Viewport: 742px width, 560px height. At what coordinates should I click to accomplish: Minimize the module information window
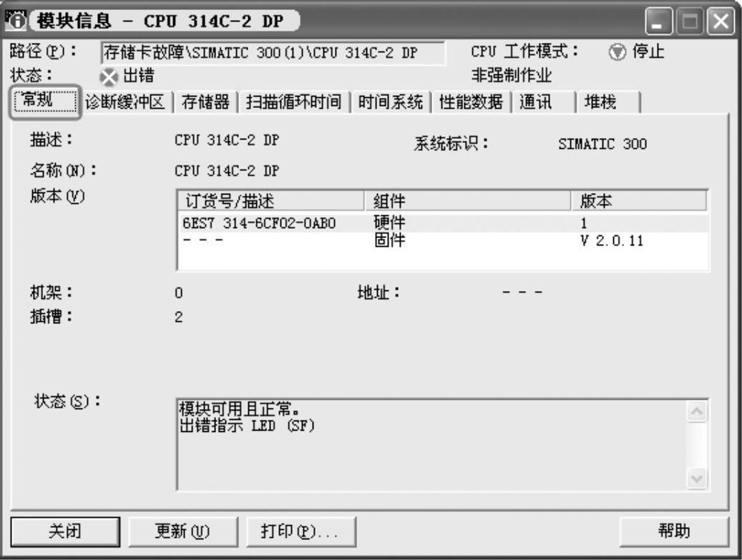click(x=658, y=21)
